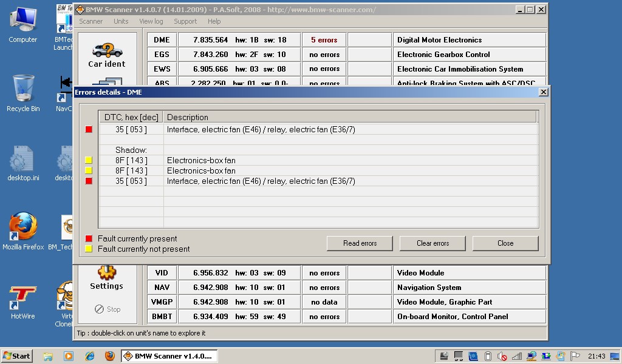Click the yellow 'Fault currently not present' legend square
Image resolution: width=622 pixels, height=364 pixels.
pos(89,249)
